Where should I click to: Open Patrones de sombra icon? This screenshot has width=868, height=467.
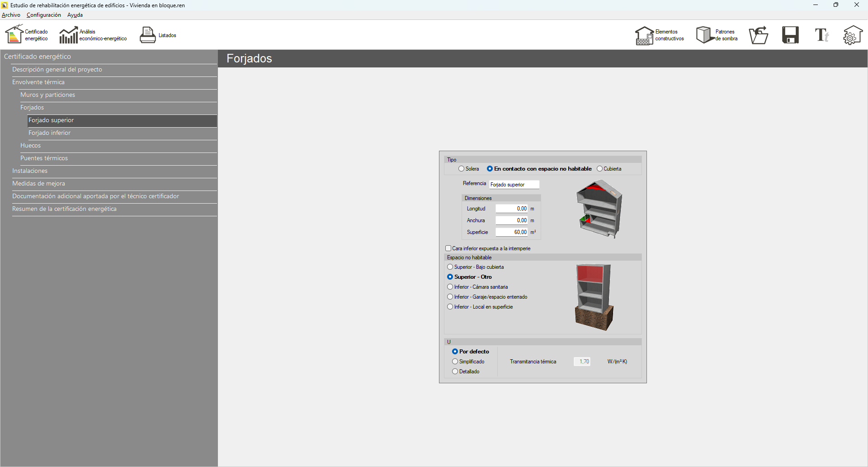point(704,35)
